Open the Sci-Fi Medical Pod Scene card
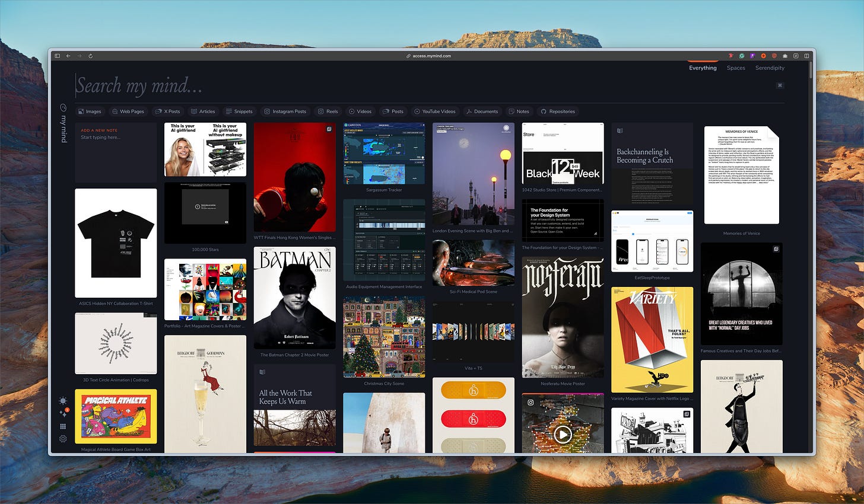The width and height of the screenshot is (864, 504). [474, 263]
